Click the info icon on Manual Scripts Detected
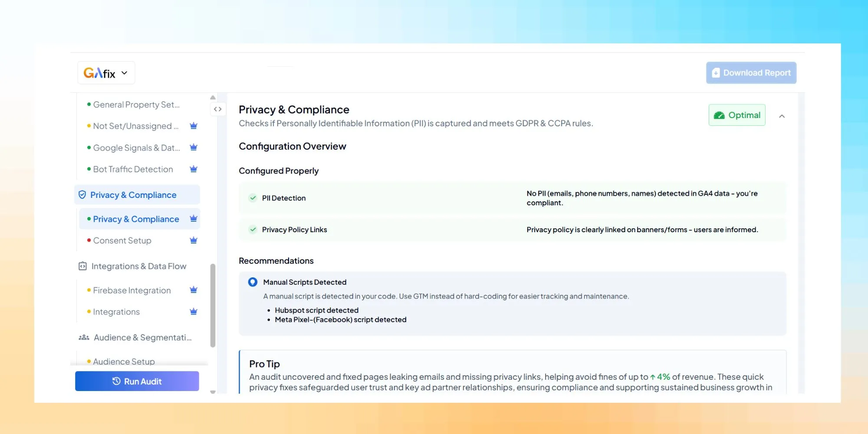The image size is (868, 434). point(253,282)
